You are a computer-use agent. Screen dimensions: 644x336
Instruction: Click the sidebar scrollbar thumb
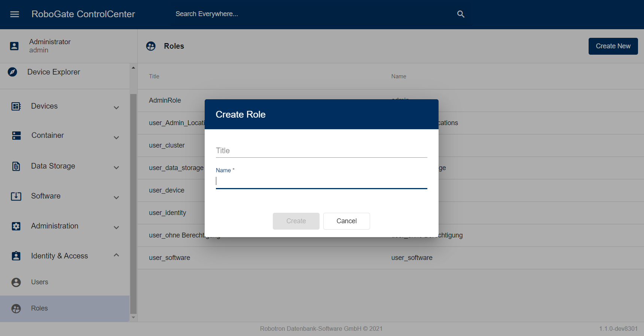coord(134,203)
